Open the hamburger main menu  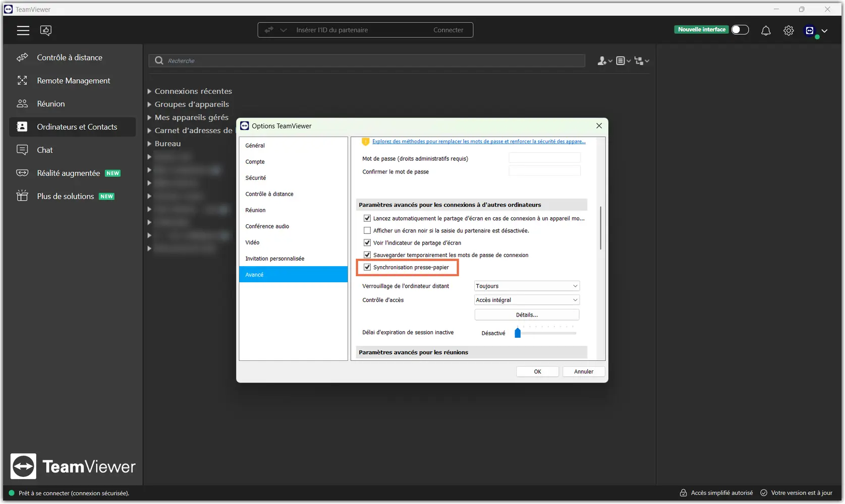23,31
